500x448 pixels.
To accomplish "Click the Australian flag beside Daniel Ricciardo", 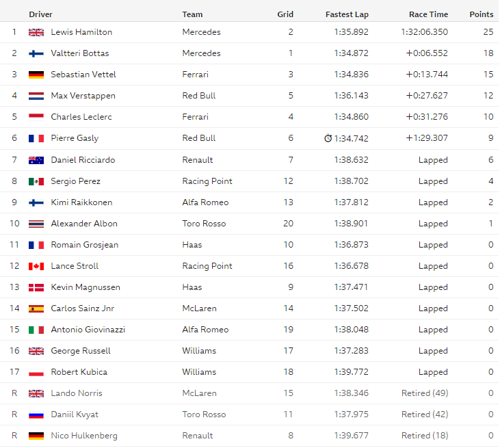I will pos(36,160).
